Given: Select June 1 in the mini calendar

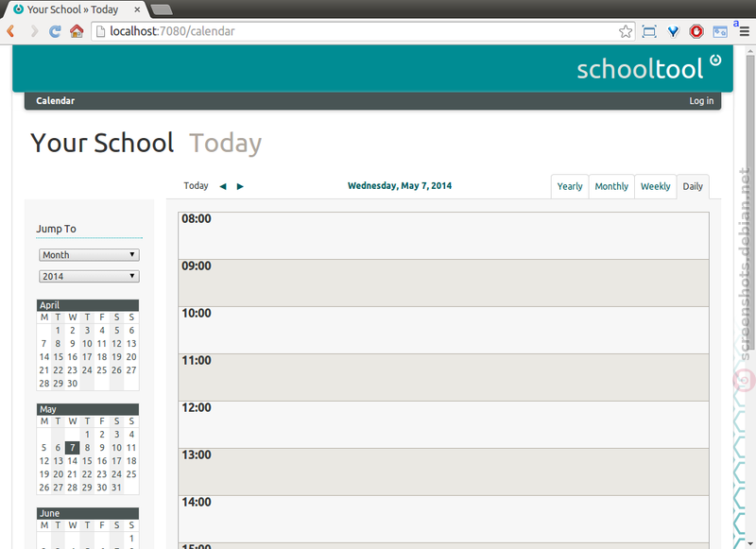Looking at the screenshot, I should tap(131, 539).
